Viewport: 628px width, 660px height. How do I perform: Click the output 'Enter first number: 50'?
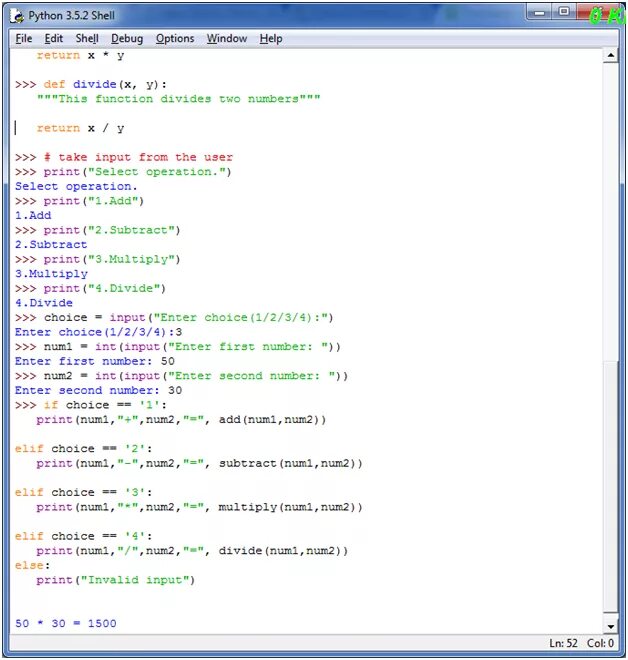(x=95, y=361)
